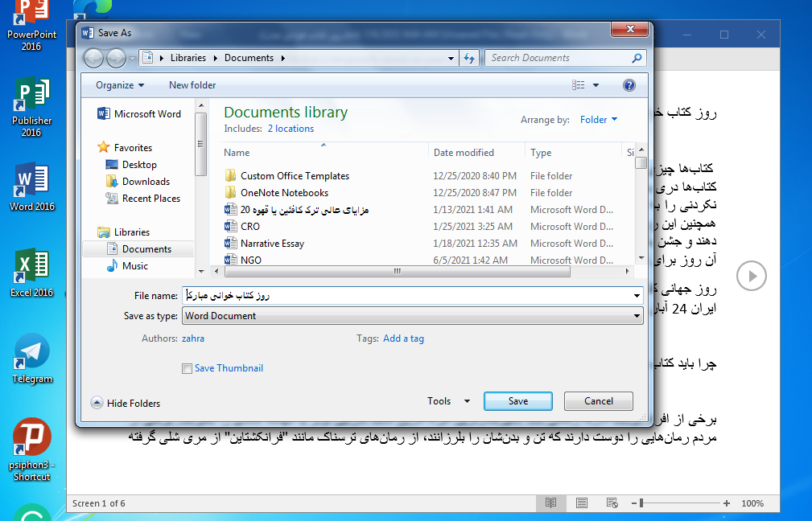Select the Persian-titled document starting with 20

pos(296,210)
